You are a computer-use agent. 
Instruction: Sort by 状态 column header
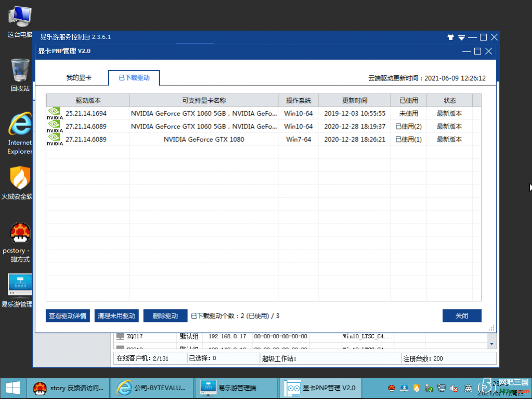[x=449, y=100]
